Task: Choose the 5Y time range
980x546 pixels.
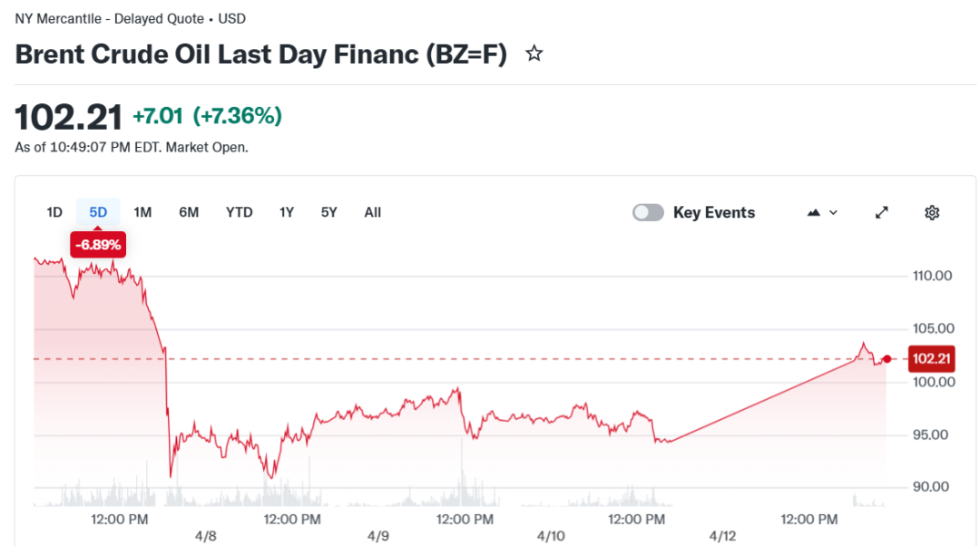Action: tap(328, 212)
